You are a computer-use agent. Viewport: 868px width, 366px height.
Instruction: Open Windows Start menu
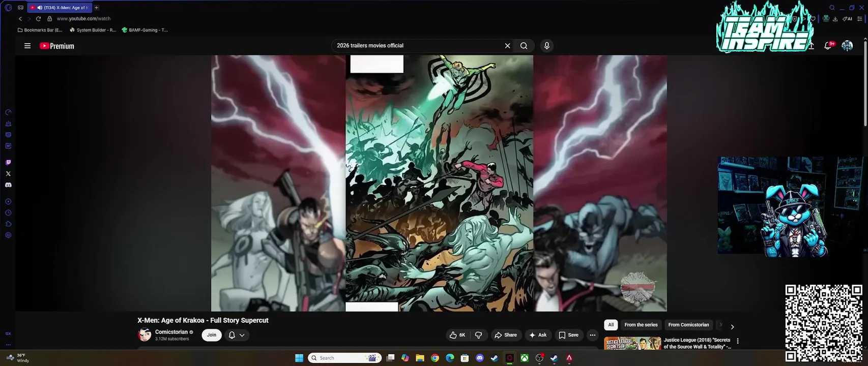299,358
